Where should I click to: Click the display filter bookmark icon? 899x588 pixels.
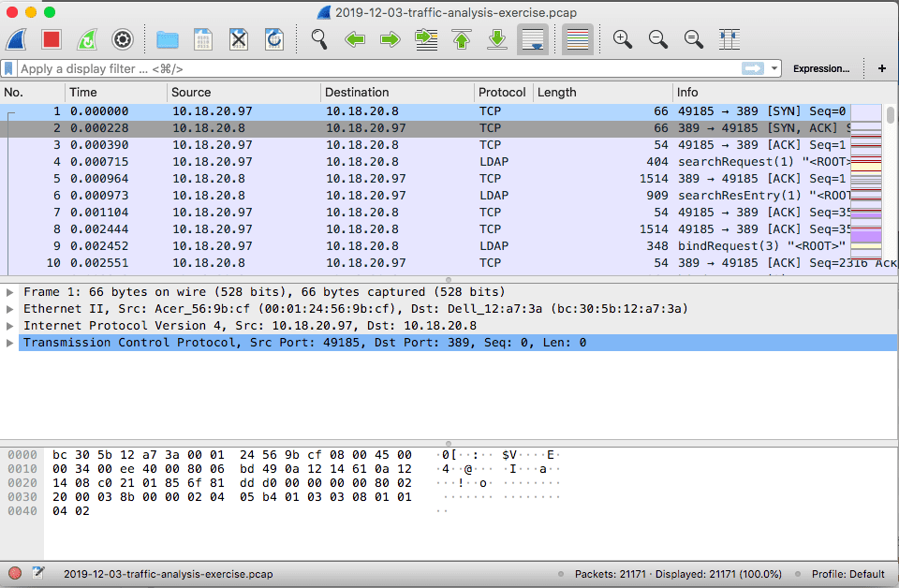tap(8, 68)
